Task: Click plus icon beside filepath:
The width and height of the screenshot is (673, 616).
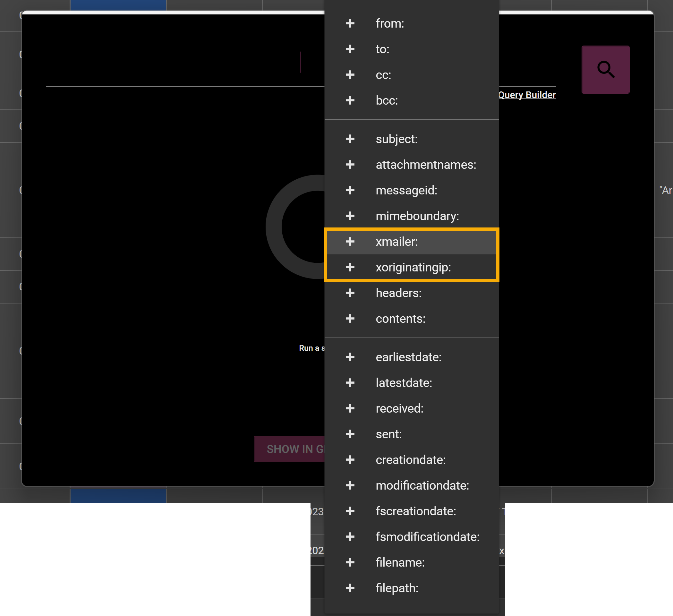Action: coord(350,588)
